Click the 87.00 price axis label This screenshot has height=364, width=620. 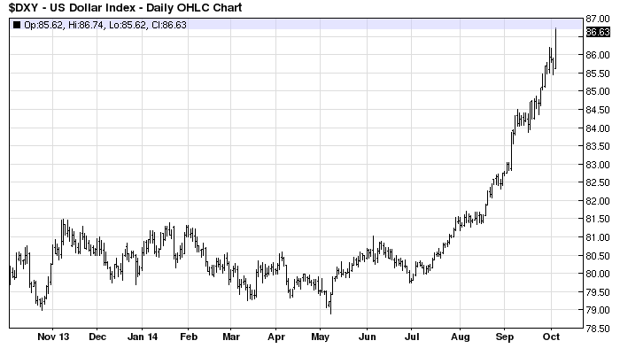coord(598,19)
